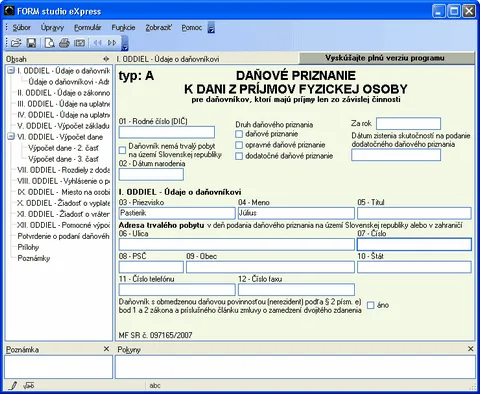Select the Poznámky tree item
This screenshot has height=394, width=480.
point(34,258)
